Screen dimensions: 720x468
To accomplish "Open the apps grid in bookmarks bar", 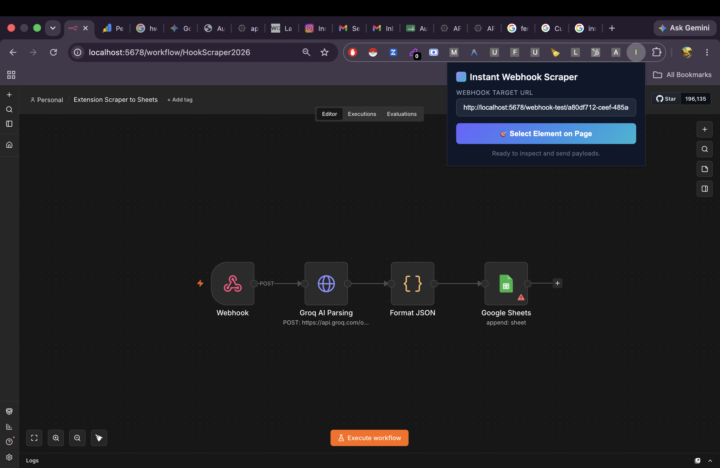I will click(x=11, y=74).
